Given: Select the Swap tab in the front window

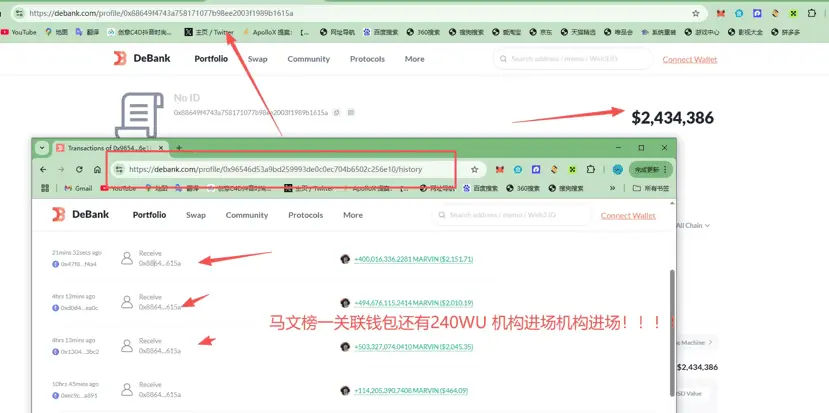Looking at the screenshot, I should (x=196, y=215).
